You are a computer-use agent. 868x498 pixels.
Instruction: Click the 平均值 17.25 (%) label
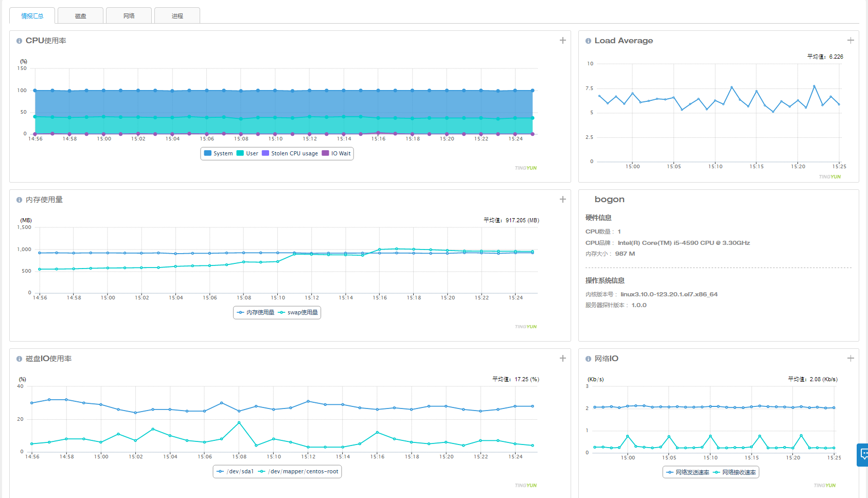coord(516,379)
